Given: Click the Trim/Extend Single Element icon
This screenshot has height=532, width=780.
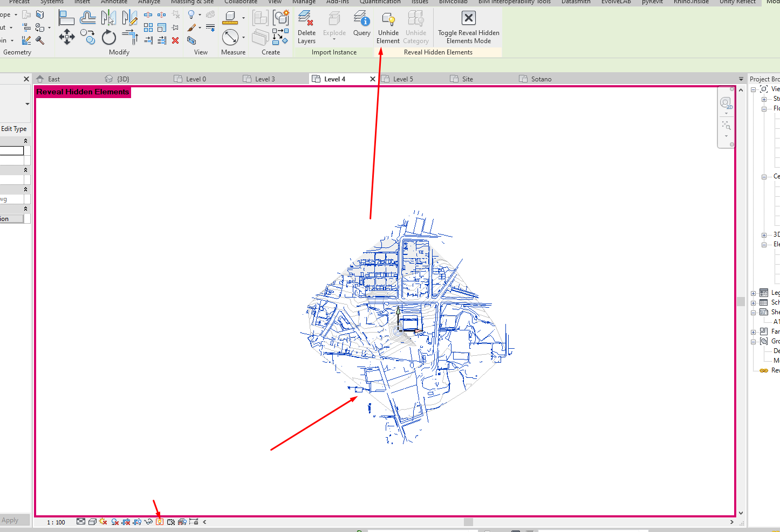Looking at the screenshot, I should tap(148, 40).
